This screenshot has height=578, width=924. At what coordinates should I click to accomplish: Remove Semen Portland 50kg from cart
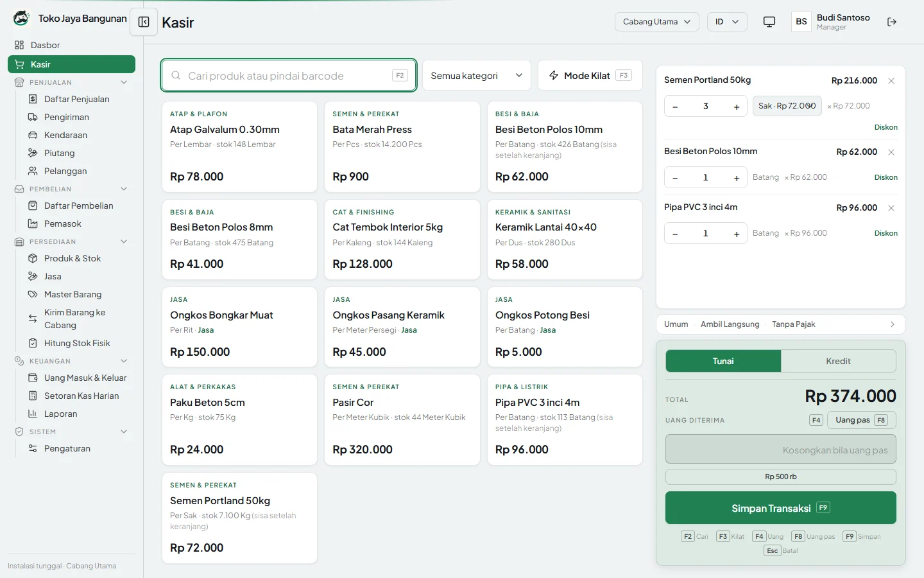click(891, 81)
